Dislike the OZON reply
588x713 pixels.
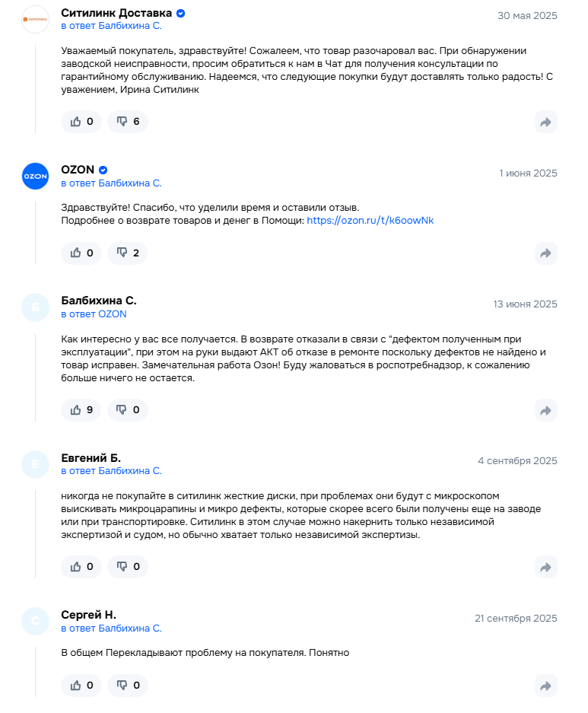click(x=127, y=253)
